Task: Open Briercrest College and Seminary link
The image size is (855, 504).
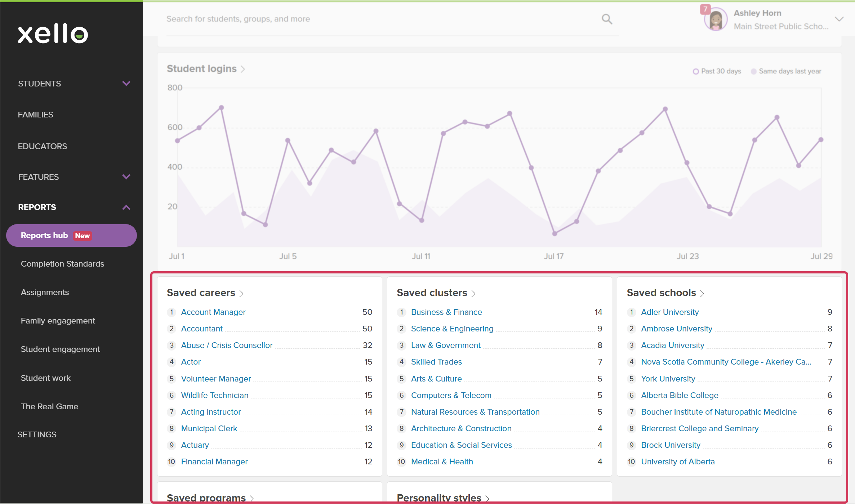Action: (700, 428)
